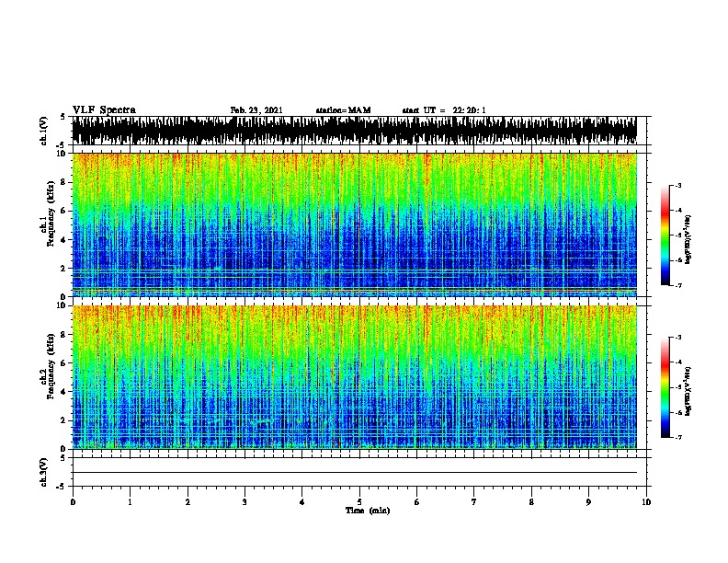Click the ch.2 color scale bar
Screen dimensions: 728x563
coord(665,387)
